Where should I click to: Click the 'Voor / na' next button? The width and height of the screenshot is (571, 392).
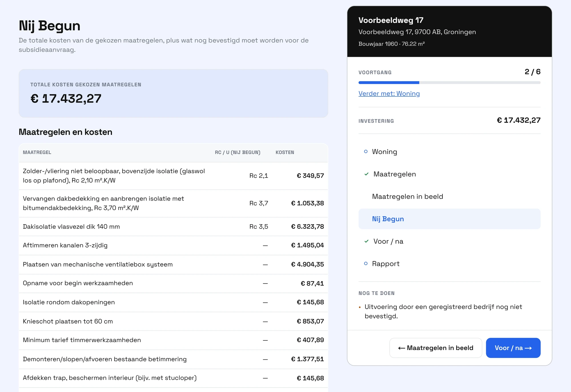(x=513, y=348)
